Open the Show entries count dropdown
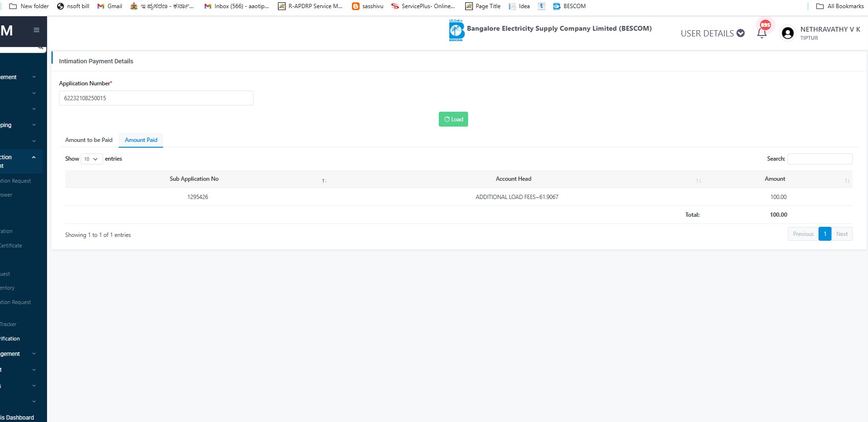The width and height of the screenshot is (868, 422). (x=92, y=159)
